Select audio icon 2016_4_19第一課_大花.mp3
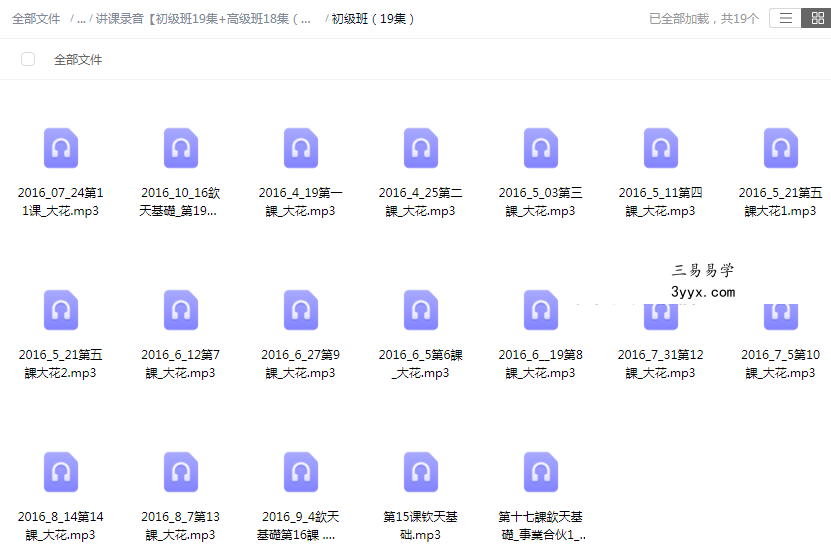Image resolution: width=831 pixels, height=560 pixels. point(301,148)
